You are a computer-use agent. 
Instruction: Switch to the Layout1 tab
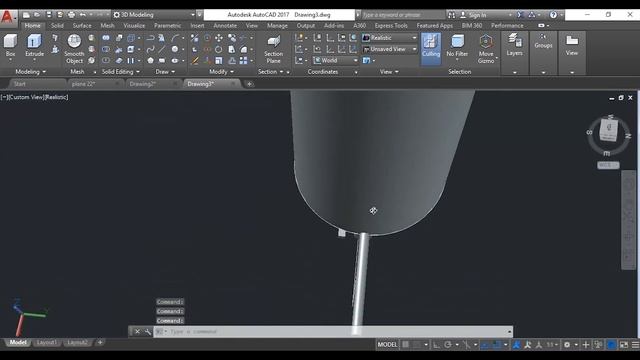[x=47, y=342]
